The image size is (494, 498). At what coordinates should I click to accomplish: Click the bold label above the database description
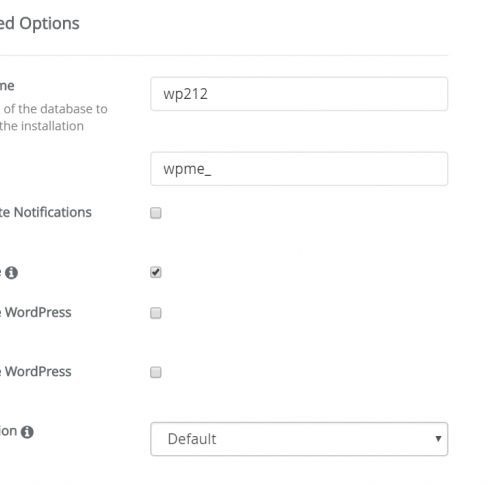point(7,86)
